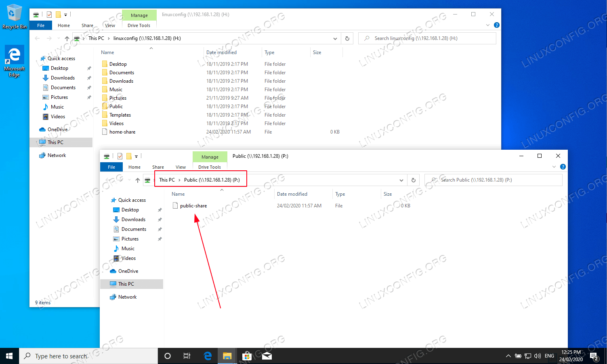Open Customize Quick Access Toolbar dropdown in Public window
Screen dimensions: 607x364
137,157
